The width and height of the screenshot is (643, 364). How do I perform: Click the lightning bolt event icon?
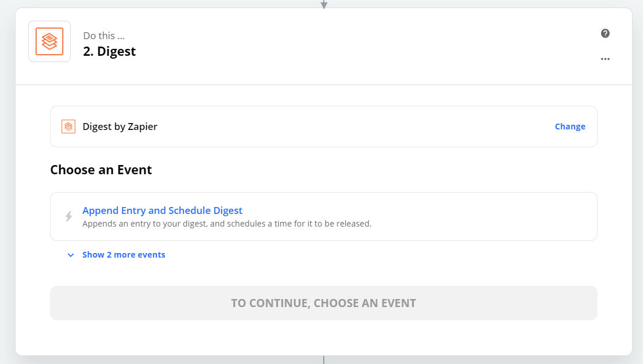(x=69, y=216)
